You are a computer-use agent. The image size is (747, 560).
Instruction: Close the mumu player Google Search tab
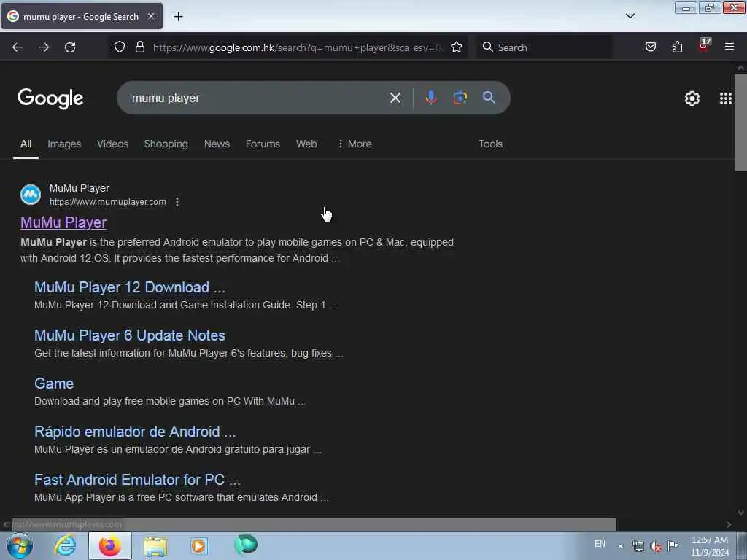pyautogui.click(x=151, y=16)
